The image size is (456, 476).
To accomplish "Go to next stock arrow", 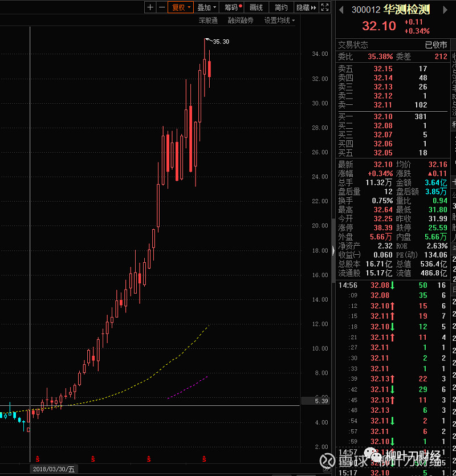I will click(445, 10).
